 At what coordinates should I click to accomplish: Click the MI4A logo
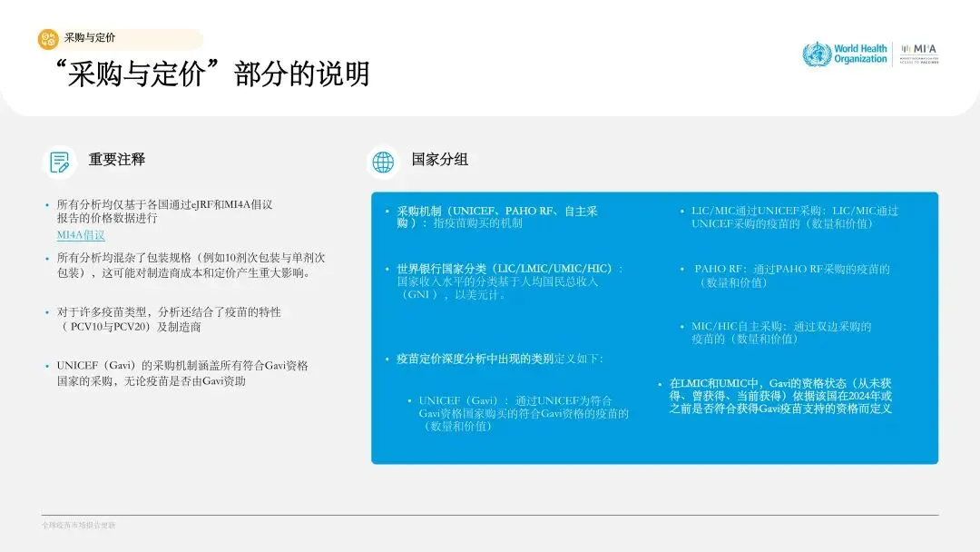(918, 54)
